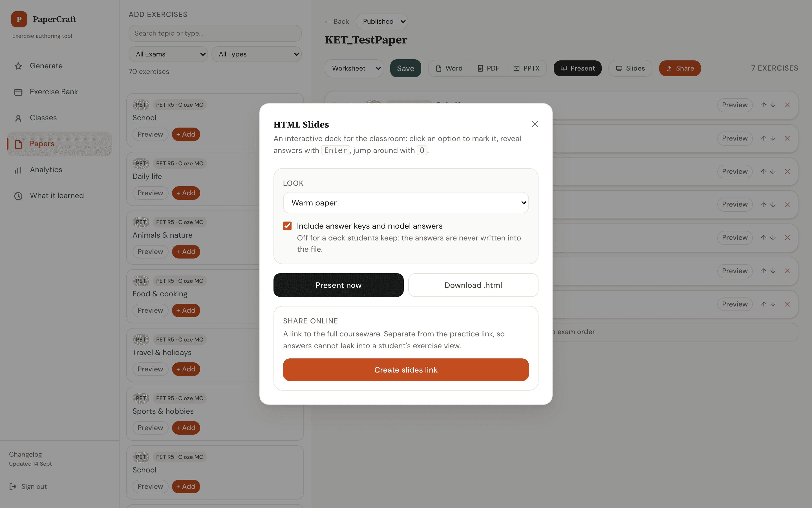Viewport: 812px width, 508px height.
Task: Click the Generate star icon
Action: [x=18, y=66]
